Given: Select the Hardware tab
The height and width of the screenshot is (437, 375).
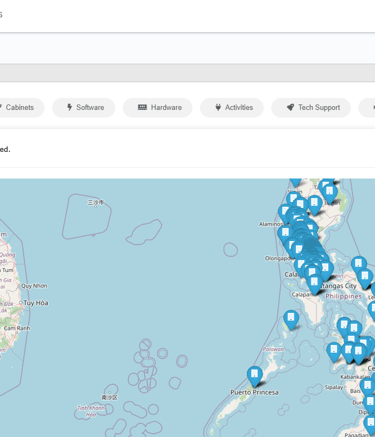Looking at the screenshot, I should point(158,107).
